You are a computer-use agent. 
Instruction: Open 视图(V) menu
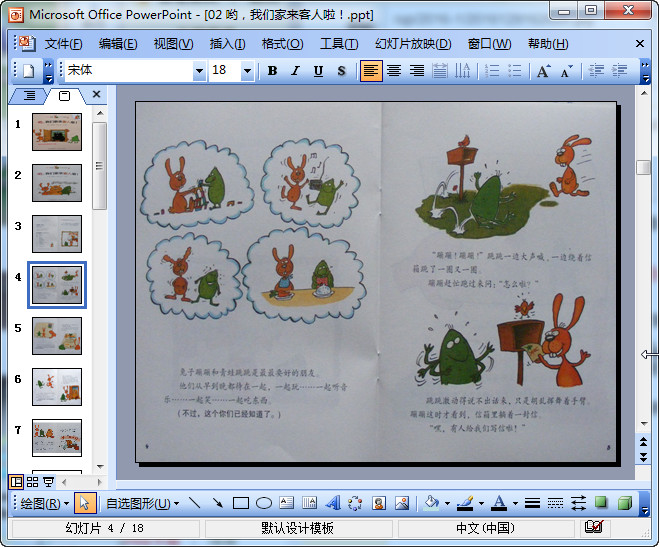173,44
